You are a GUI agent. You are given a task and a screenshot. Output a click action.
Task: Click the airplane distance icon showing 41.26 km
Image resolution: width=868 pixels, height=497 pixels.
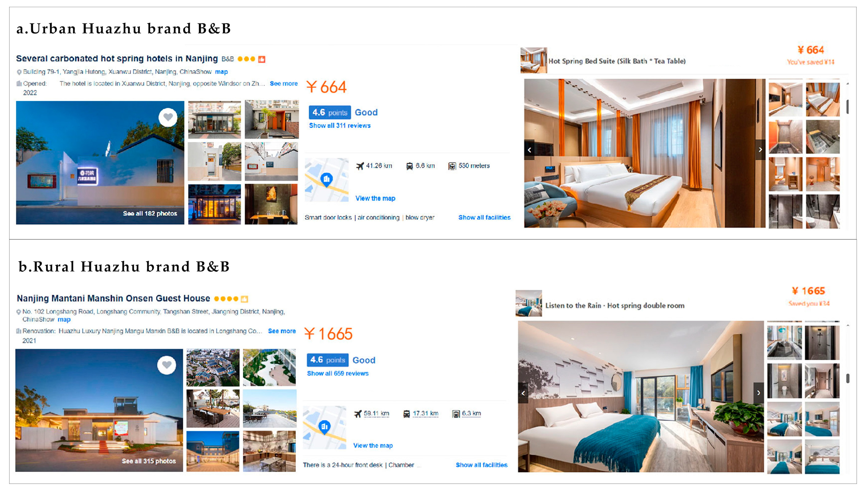click(x=360, y=166)
